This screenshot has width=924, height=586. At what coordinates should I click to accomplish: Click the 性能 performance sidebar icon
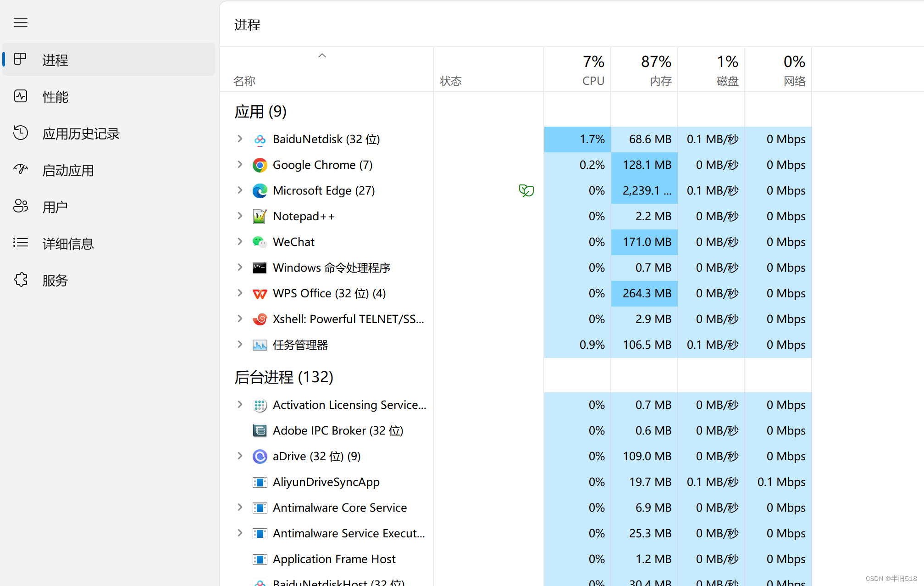(21, 96)
